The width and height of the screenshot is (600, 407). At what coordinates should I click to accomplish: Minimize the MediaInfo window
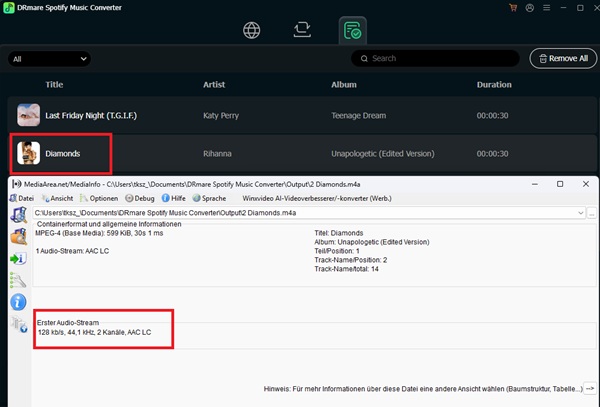pos(535,184)
